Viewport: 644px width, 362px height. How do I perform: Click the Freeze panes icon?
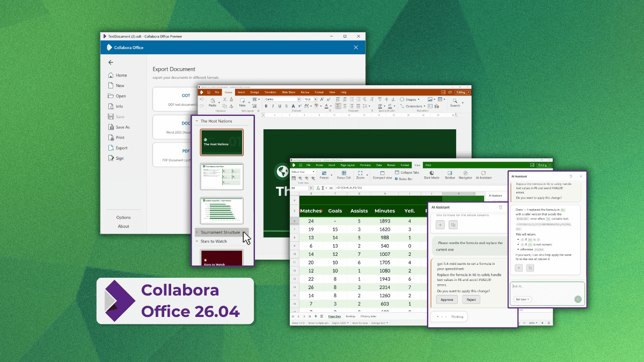click(324, 174)
